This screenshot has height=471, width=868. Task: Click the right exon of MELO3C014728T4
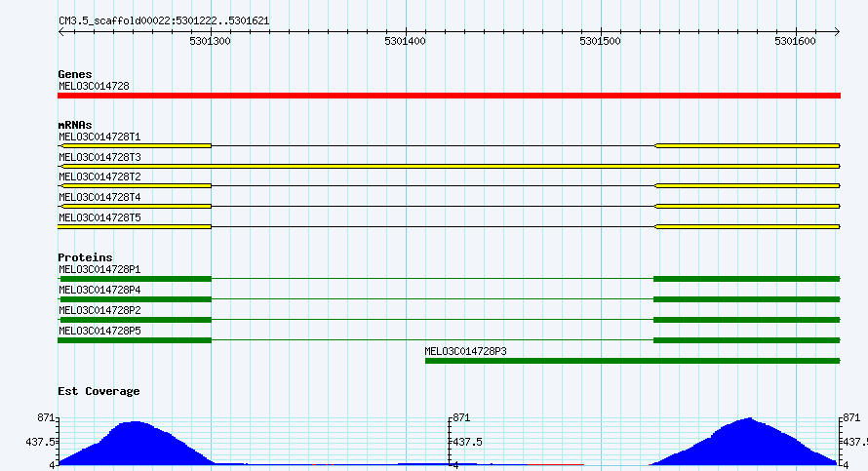[747, 207]
